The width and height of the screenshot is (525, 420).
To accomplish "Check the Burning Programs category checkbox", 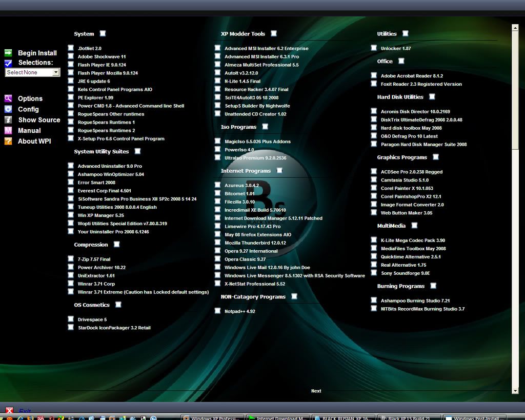I will (x=434, y=285).
